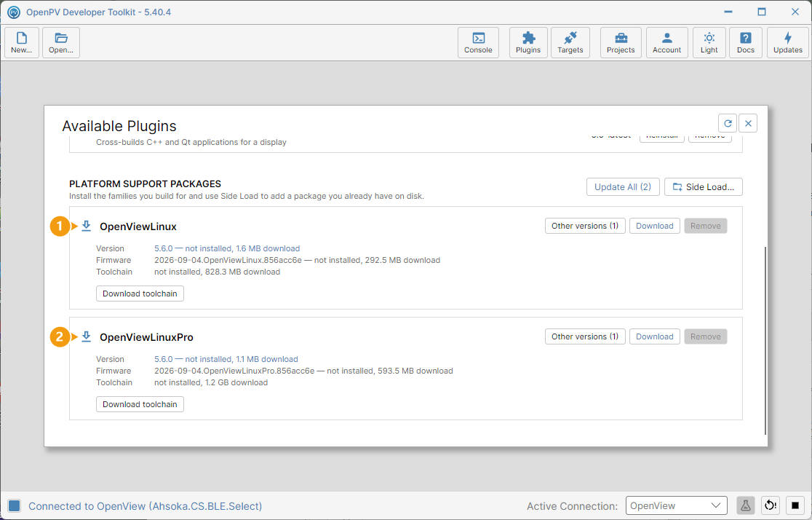Click the Remove button for OpenViewLinuxPro

click(705, 337)
